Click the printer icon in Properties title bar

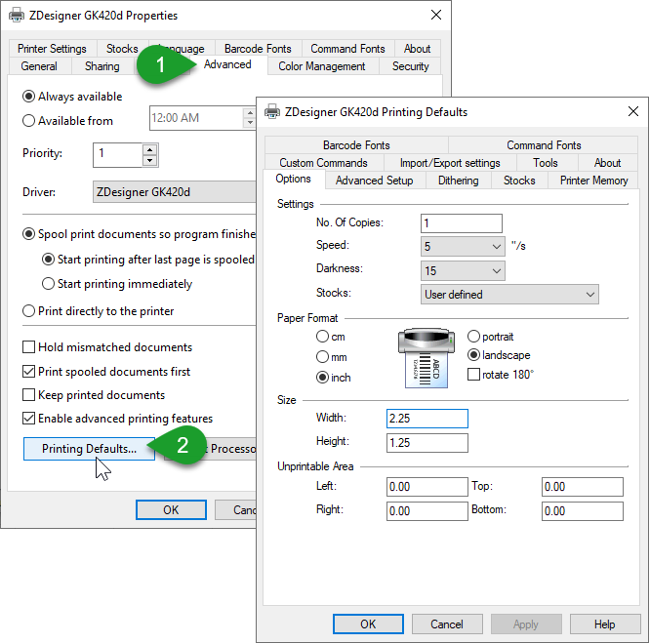click(16, 16)
